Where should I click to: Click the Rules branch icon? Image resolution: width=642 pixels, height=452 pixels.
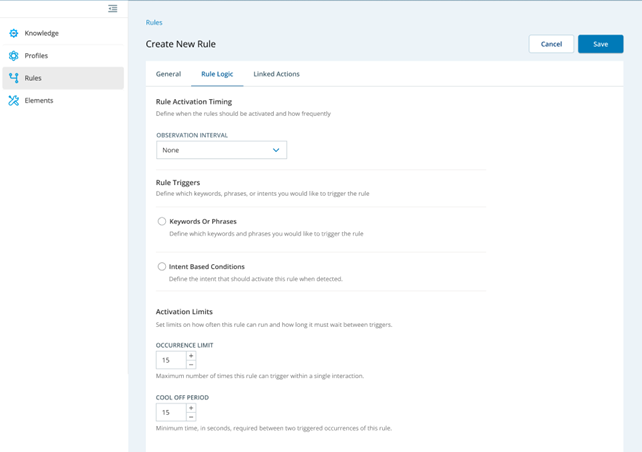point(14,78)
